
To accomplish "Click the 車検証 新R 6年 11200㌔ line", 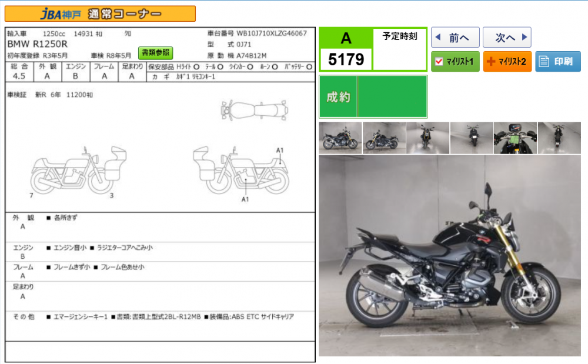I will (x=50, y=95).
